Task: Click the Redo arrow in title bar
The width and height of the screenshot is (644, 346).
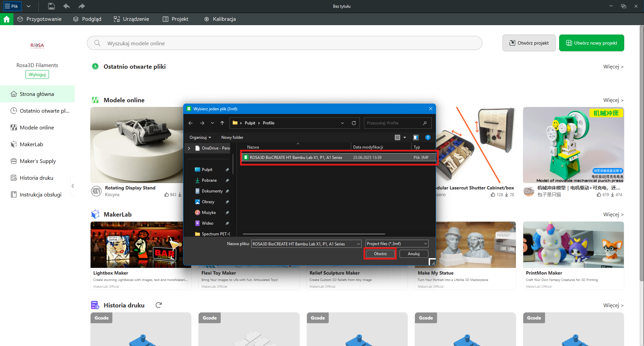Action: (82, 6)
